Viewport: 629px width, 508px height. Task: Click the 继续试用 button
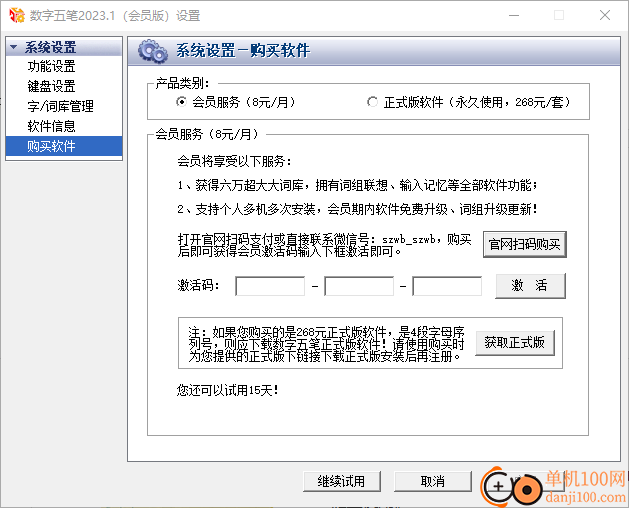coord(342,481)
